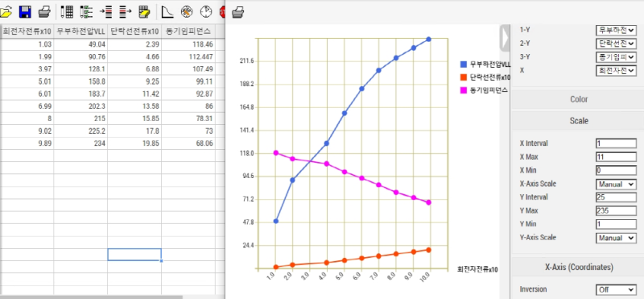Click the blue floppy disk save icon
Image resolution: width=644 pixels, height=299 pixels.
point(25,12)
